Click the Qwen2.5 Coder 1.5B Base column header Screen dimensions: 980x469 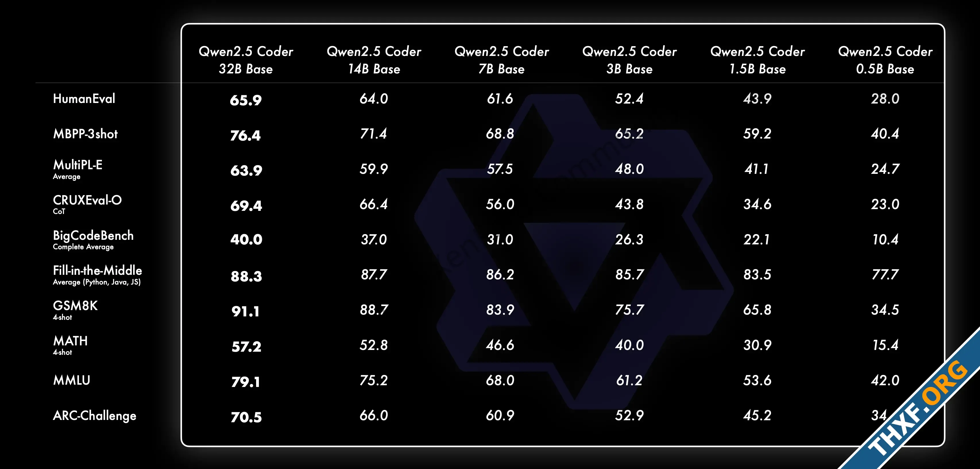[x=757, y=60]
